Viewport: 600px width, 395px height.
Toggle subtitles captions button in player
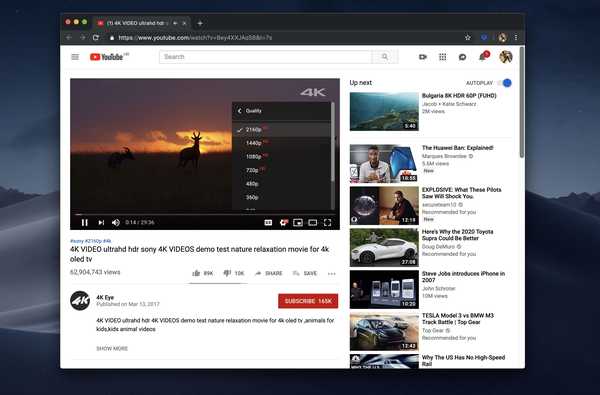click(268, 222)
